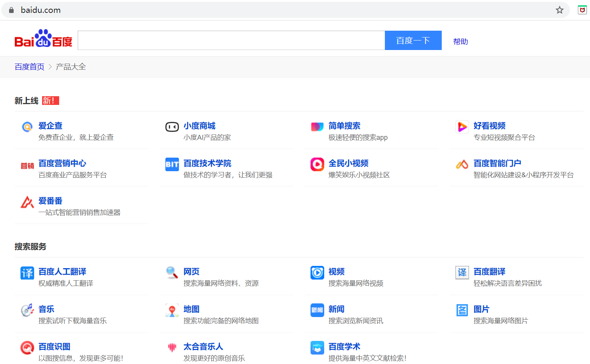The height and width of the screenshot is (364, 590).
Task: Click the 百度智能门户 icon
Action: [x=462, y=164]
